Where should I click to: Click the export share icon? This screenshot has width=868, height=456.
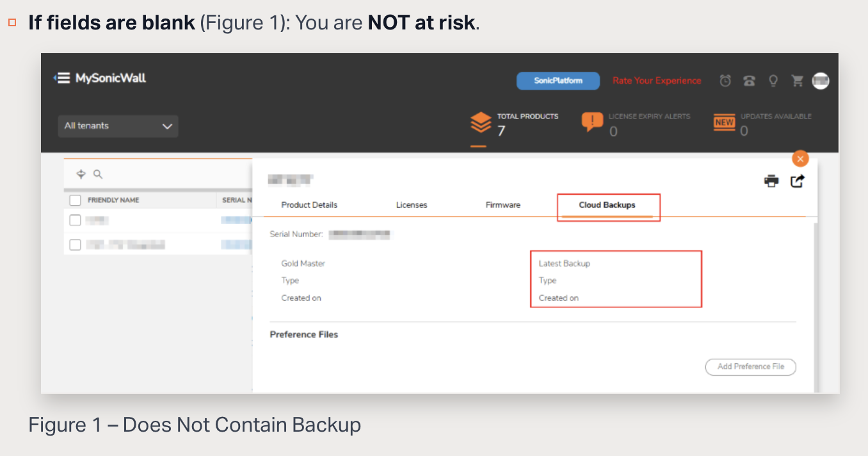797,181
